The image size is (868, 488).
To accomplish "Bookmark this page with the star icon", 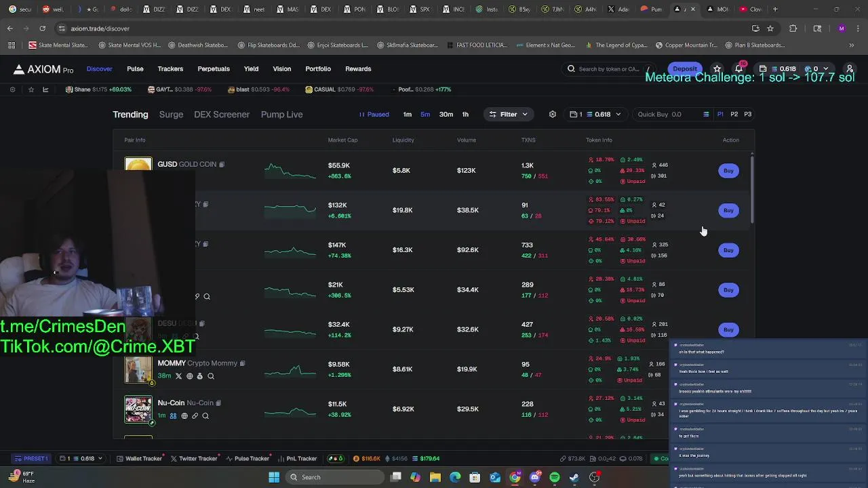I will point(770,28).
